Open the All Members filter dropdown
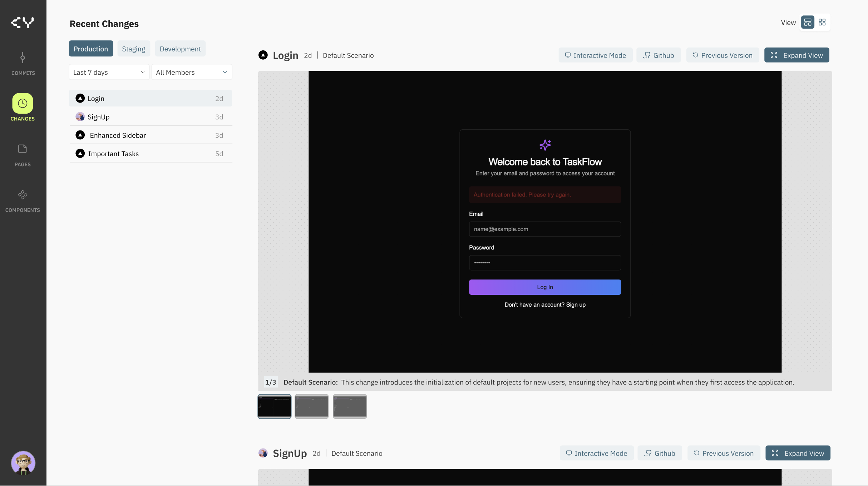 (192, 72)
